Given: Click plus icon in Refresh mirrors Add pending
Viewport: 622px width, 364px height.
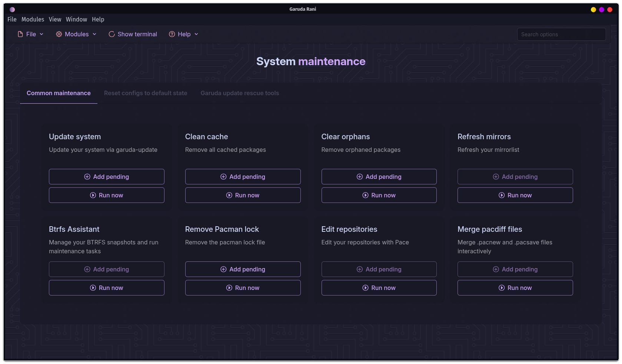Looking at the screenshot, I should click(496, 177).
